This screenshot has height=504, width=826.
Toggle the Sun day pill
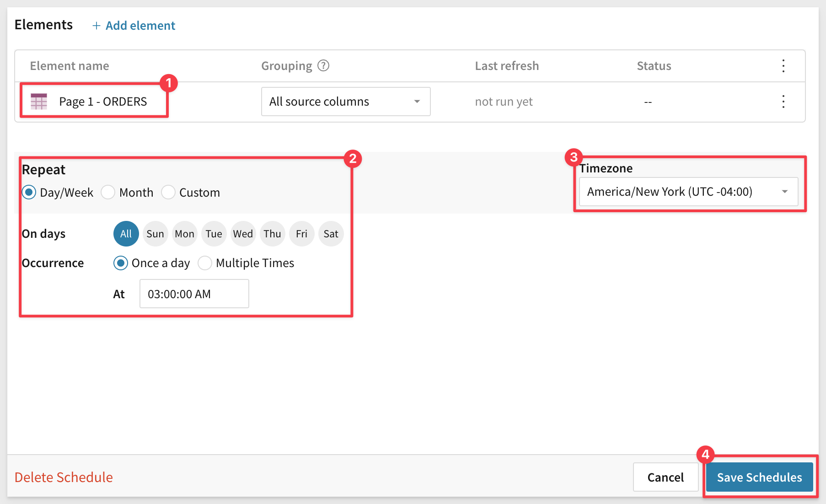pos(156,234)
